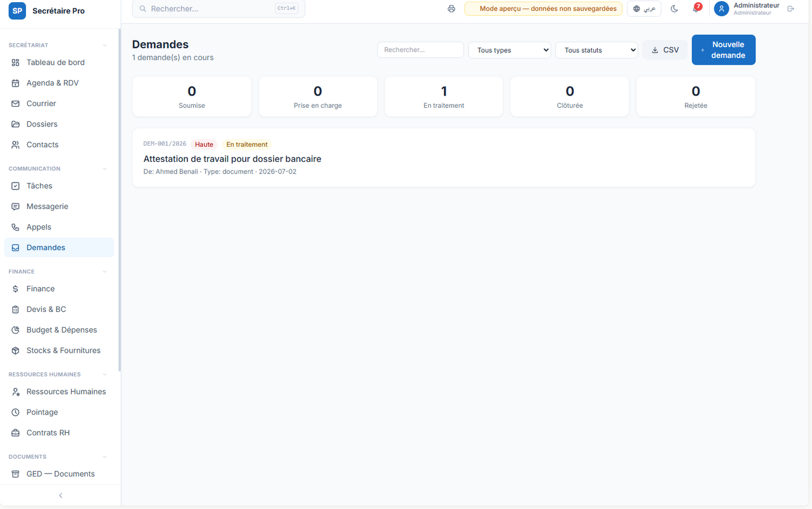Image resolution: width=812 pixels, height=509 pixels.
Task: Click the logout icon next to Administrateur
Action: (x=791, y=9)
